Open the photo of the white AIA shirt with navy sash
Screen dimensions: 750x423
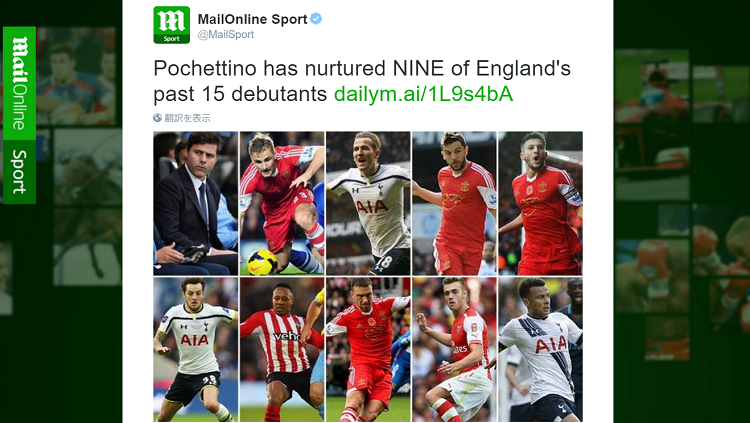pyautogui.click(x=540, y=349)
